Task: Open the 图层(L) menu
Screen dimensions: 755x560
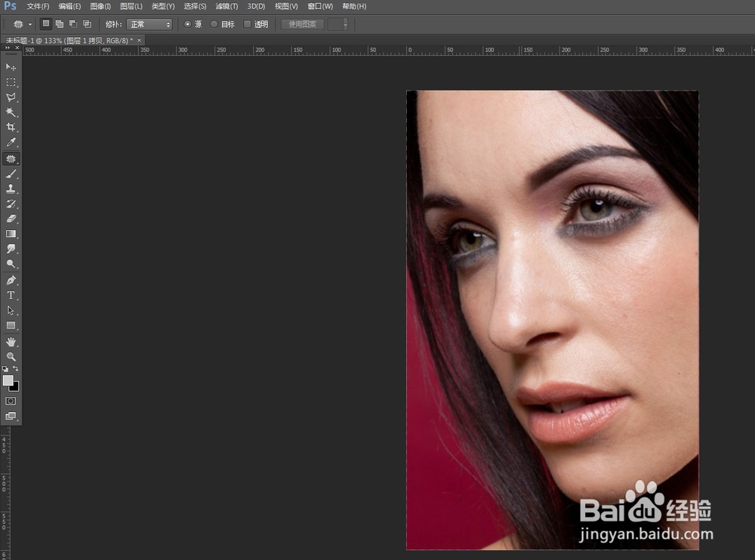Action: [131, 6]
